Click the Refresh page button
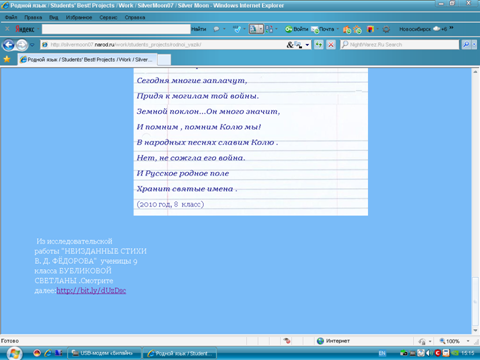480x360 pixels. 319,45
